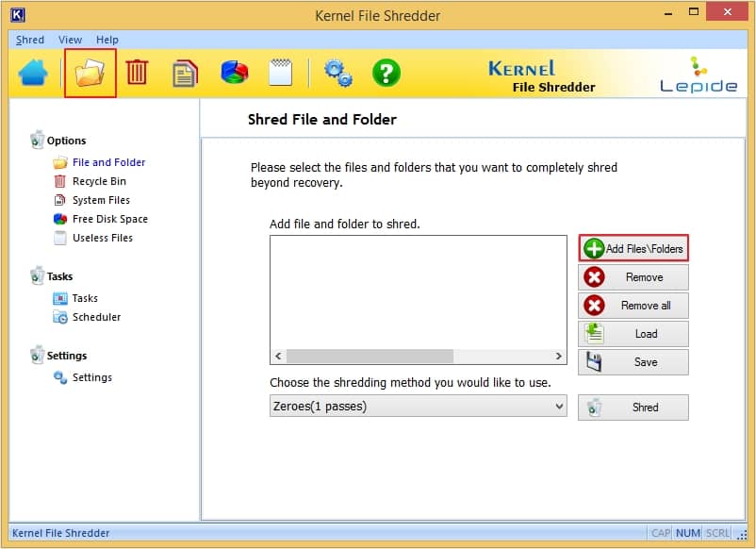
Task: Close the Kernel File Shredder window
Action: [x=727, y=11]
